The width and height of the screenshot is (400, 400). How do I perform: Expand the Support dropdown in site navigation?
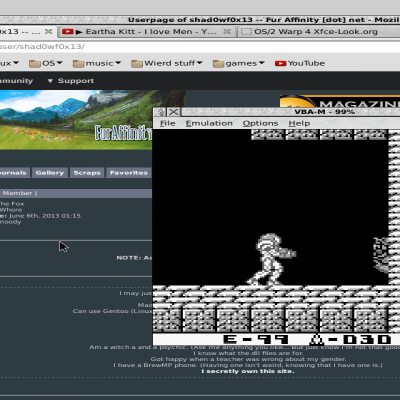70,81
